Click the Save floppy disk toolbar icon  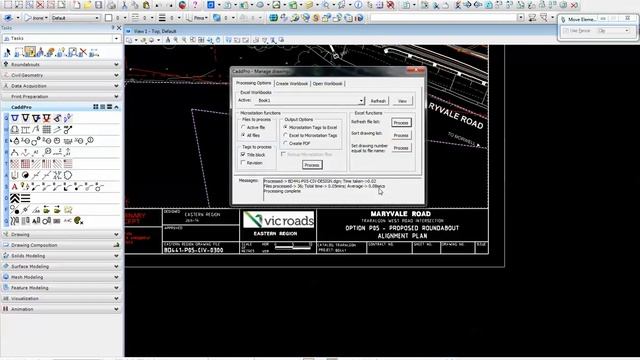(99, 5)
